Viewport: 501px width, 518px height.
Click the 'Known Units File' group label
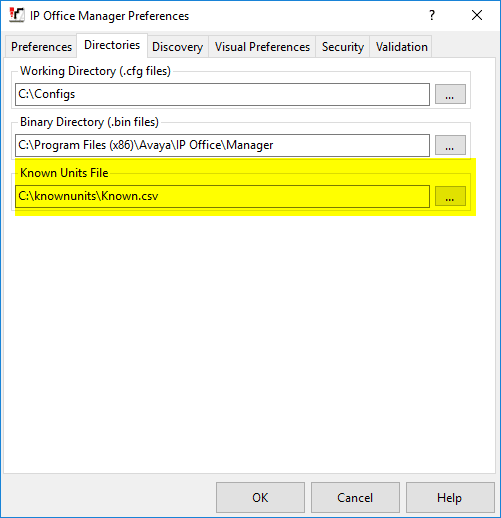tap(64, 173)
